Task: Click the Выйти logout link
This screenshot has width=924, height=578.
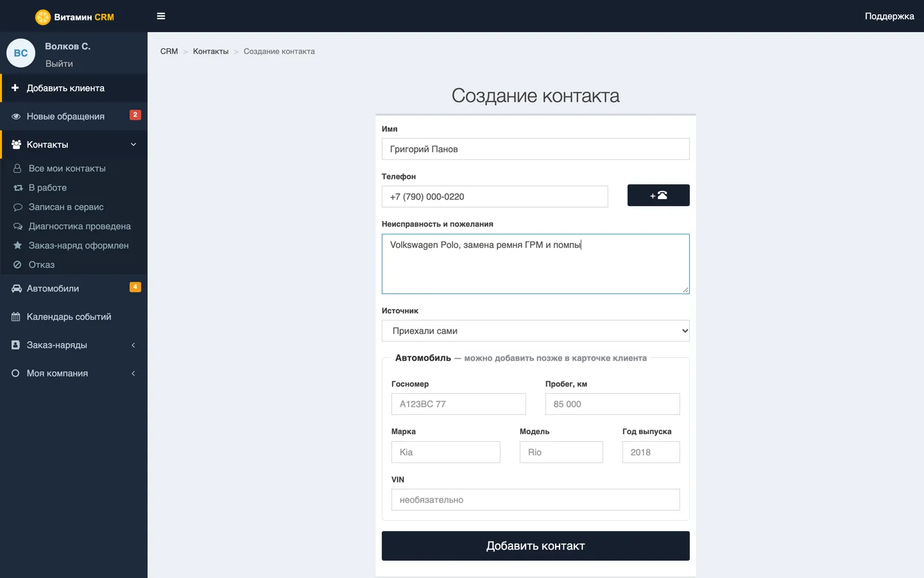Action: [59, 64]
